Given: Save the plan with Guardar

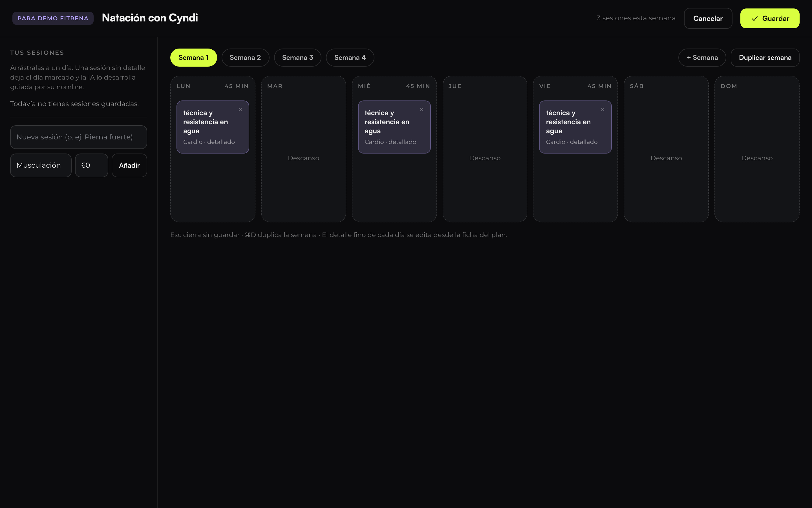Looking at the screenshot, I should tap(770, 18).
